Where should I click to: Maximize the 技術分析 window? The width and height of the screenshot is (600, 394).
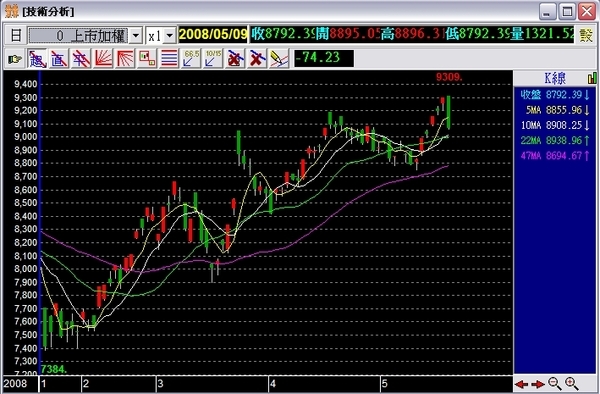tap(567, 11)
